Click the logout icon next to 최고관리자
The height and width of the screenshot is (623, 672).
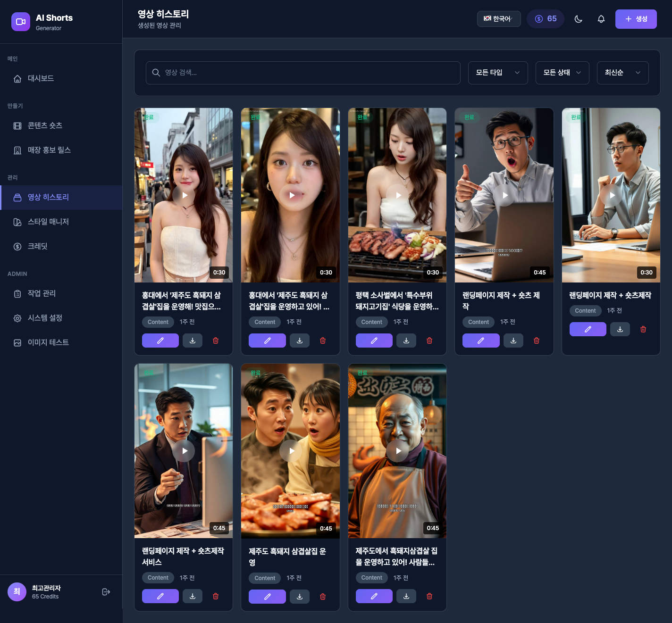[x=106, y=592]
